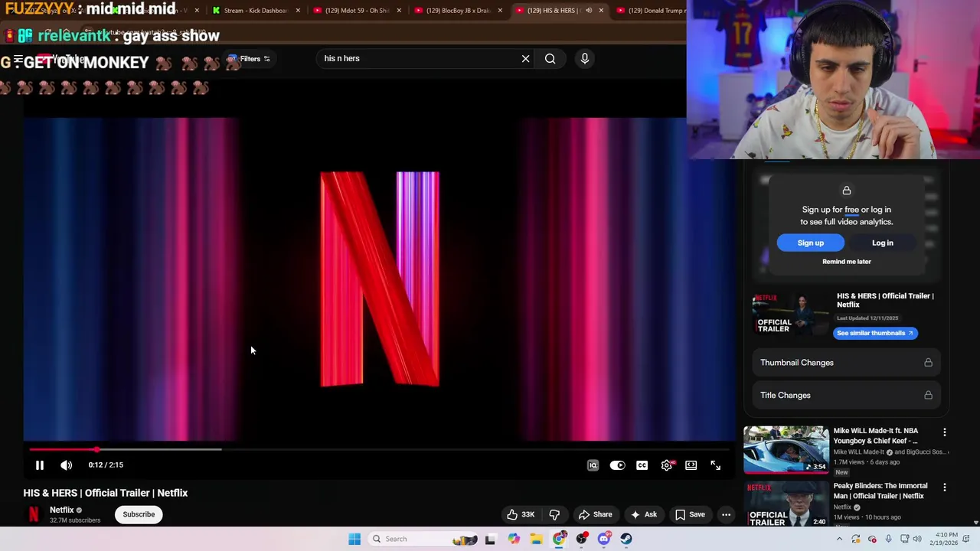Start voice search with the microphone
The width and height of the screenshot is (980, 551).
tap(584, 58)
